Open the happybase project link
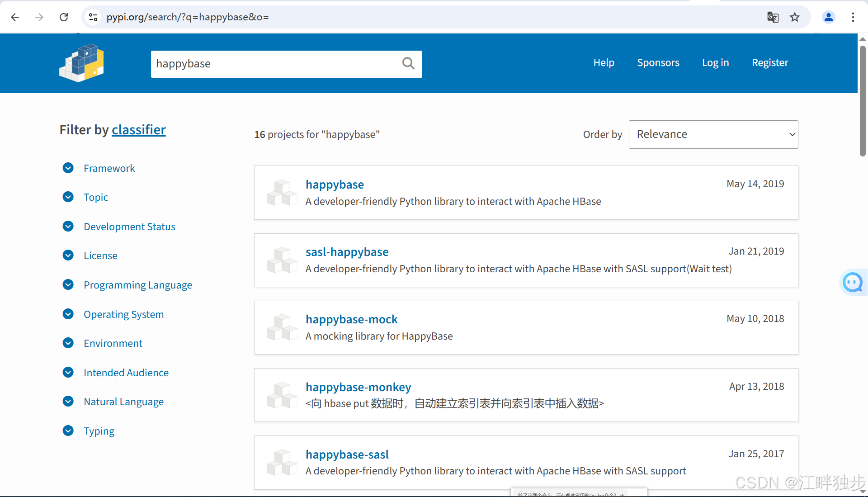868x497 pixels. click(335, 185)
